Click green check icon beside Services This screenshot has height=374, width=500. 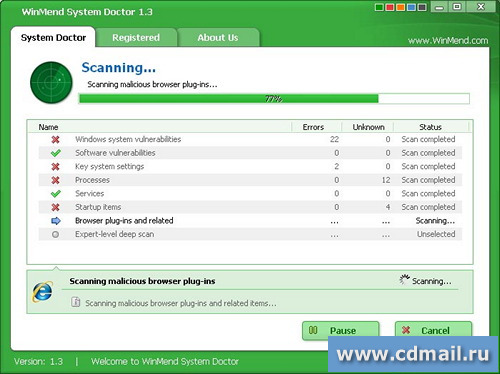coord(56,194)
